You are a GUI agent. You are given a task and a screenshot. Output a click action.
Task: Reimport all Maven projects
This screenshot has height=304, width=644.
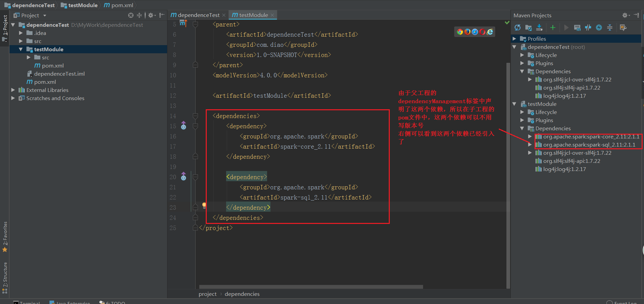coord(518,27)
